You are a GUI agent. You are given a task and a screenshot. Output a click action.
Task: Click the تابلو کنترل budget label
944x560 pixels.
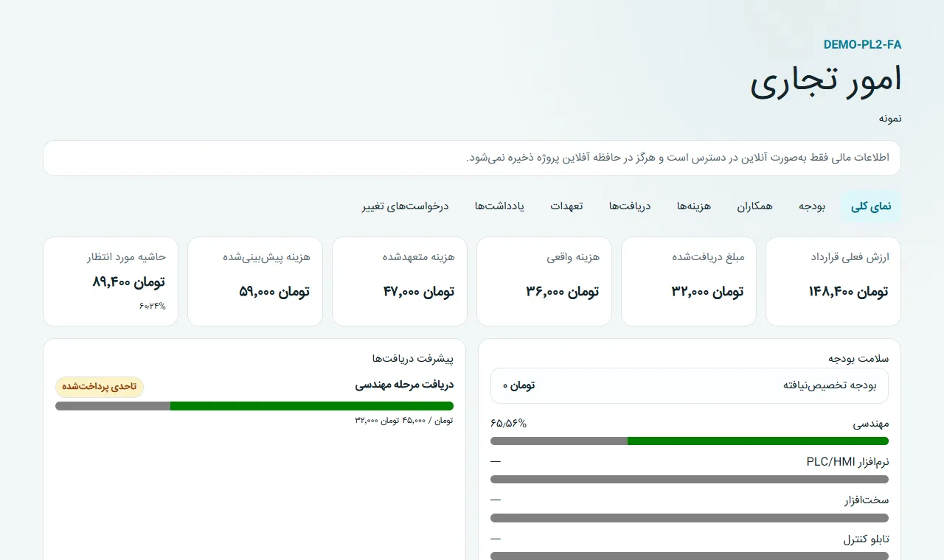click(867, 539)
